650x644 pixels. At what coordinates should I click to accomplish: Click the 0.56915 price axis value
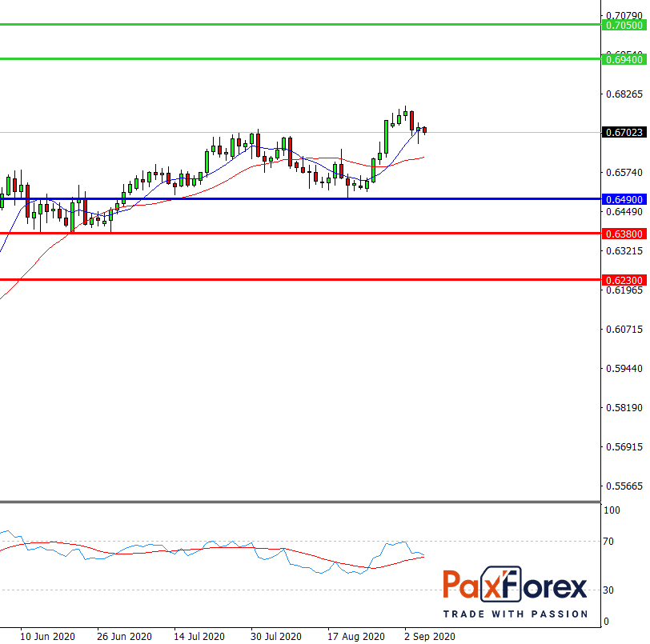[624, 447]
